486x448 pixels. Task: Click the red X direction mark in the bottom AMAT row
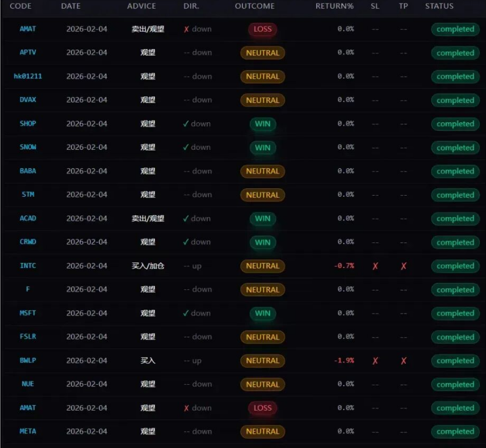(186, 408)
